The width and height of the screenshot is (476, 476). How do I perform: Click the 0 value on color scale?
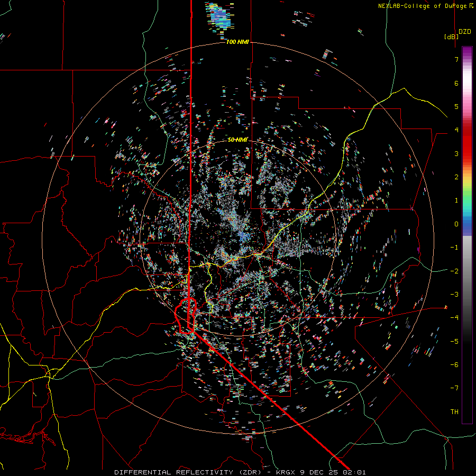[456, 224]
